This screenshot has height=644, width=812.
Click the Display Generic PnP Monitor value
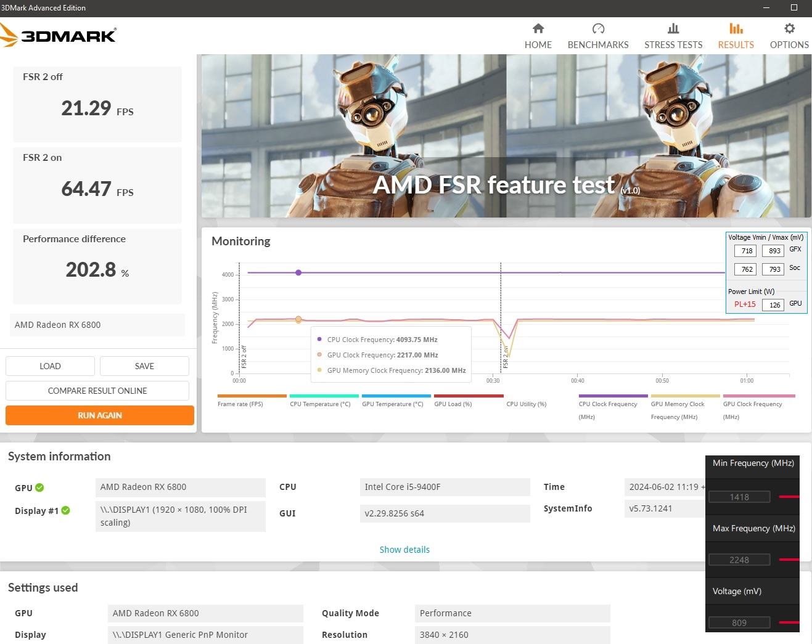pos(205,635)
